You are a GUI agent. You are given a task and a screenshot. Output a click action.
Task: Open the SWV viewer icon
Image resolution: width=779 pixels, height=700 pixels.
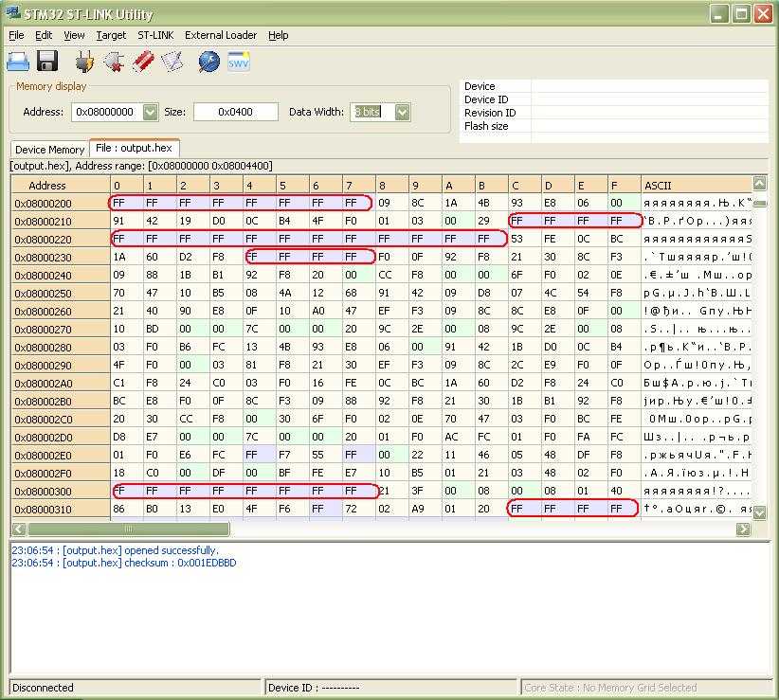pyautogui.click(x=239, y=63)
